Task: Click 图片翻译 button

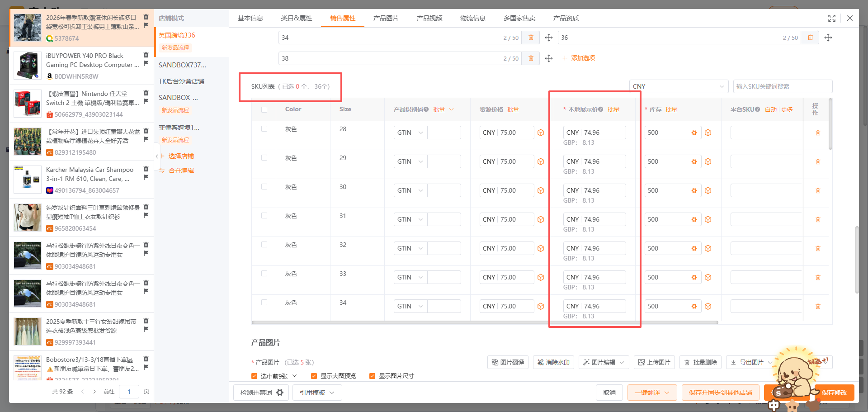Action: 508,362
